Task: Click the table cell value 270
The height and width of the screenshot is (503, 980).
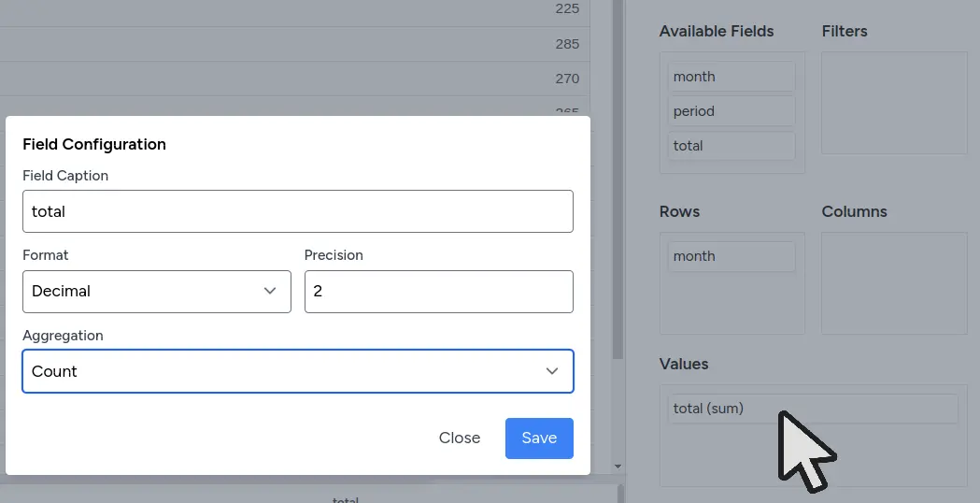Action: 567,79
